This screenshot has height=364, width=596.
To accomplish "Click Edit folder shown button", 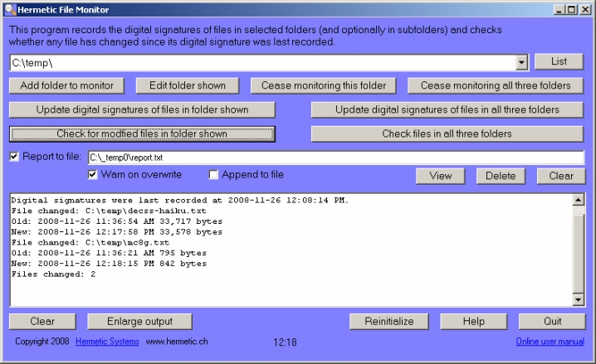I will click(181, 85).
